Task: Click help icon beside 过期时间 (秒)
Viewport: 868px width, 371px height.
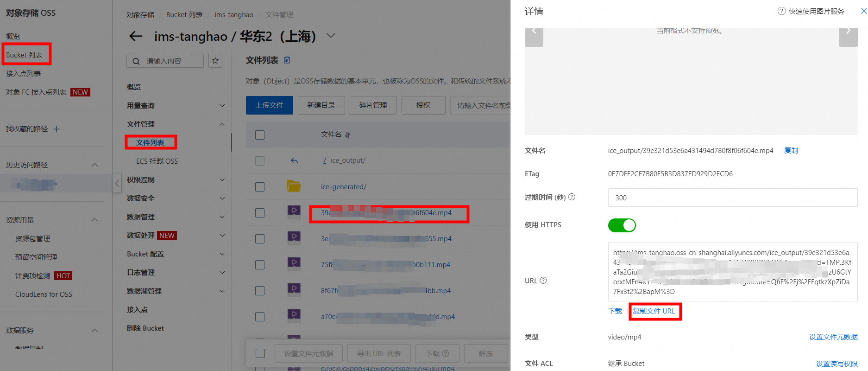Action: coord(572,197)
